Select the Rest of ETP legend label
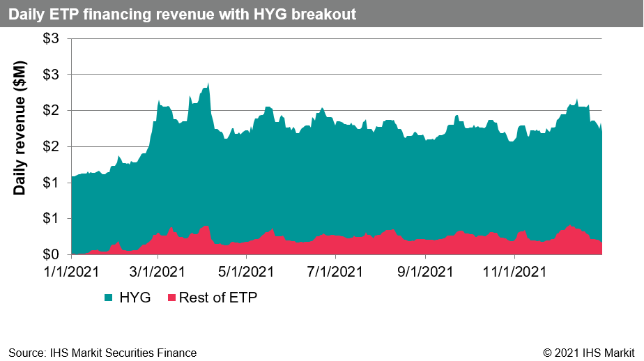Screen dimensions: 644x361 click(x=218, y=298)
